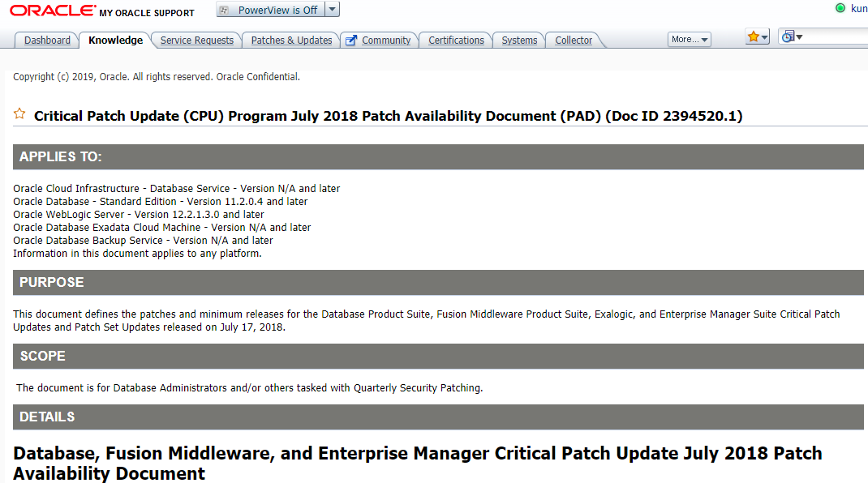Open the Community tab

click(386, 41)
